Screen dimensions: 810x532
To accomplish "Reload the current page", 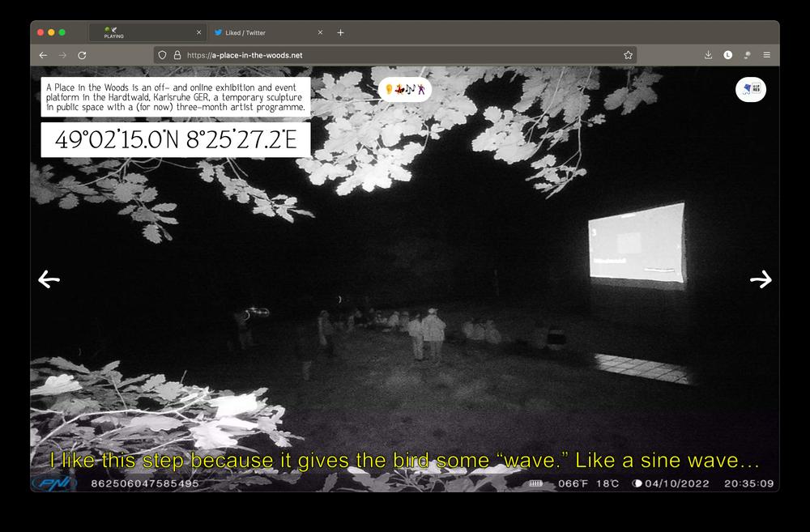I will (x=82, y=55).
